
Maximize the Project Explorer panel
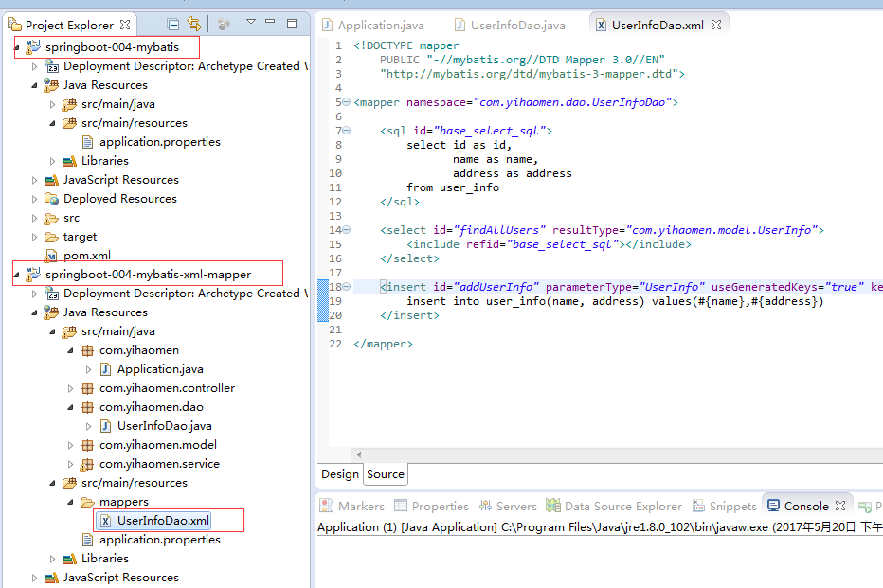point(292,24)
